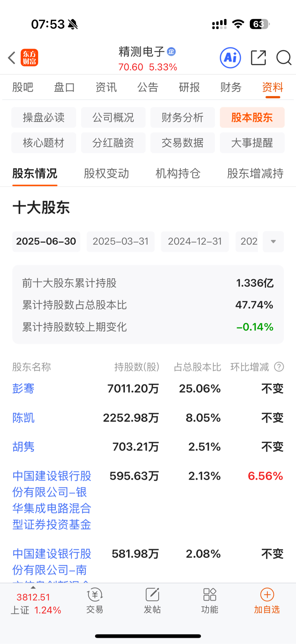Image resolution: width=296 pixels, height=644 pixels.
Task: Tap the 7011.20万 holding cell
Action: [133, 388]
